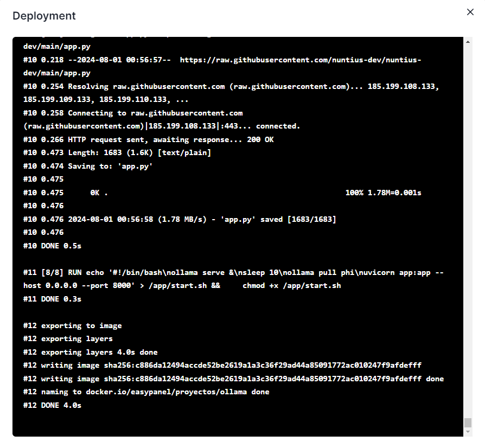Select the '#11 DONE 0.3s' line
485x448 pixels.
point(52,299)
